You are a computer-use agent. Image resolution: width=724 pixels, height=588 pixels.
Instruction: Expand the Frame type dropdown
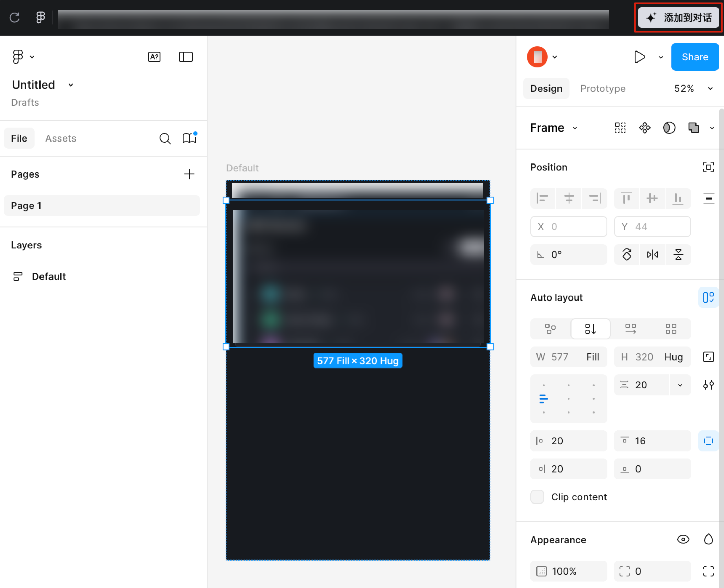[x=575, y=128]
